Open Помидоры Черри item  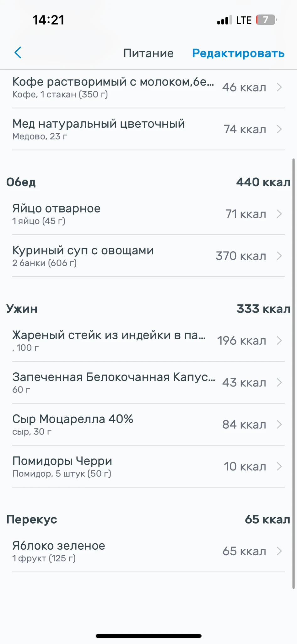click(x=62, y=466)
